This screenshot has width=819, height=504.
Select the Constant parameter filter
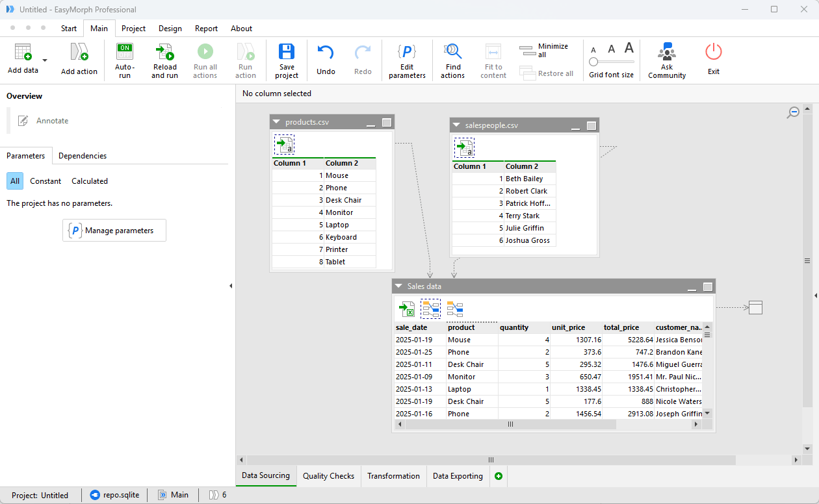pyautogui.click(x=45, y=181)
